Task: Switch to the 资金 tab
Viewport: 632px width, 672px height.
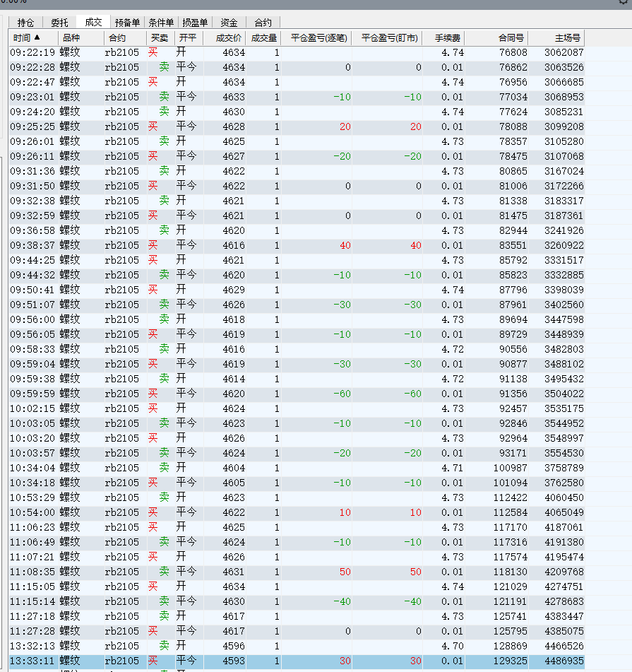Action: point(228,23)
